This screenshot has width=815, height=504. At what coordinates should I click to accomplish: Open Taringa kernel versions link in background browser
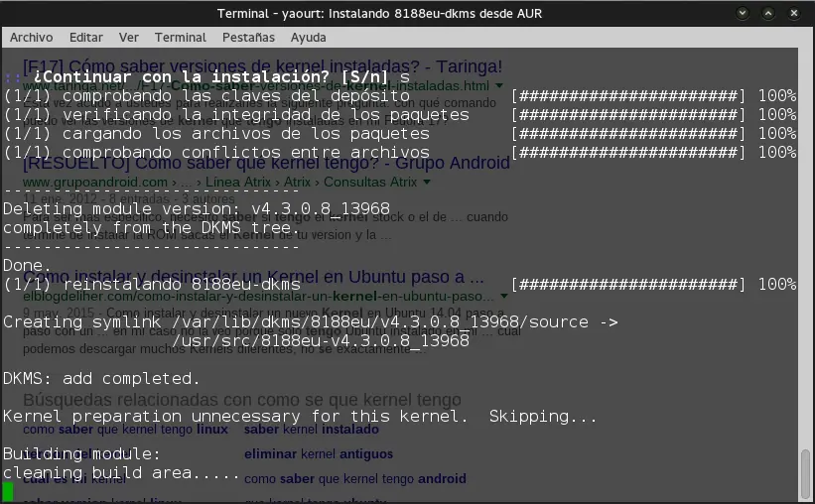(x=262, y=66)
